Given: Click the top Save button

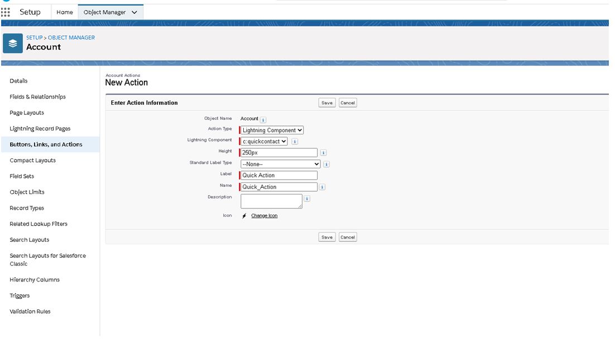Looking at the screenshot, I should (326, 103).
